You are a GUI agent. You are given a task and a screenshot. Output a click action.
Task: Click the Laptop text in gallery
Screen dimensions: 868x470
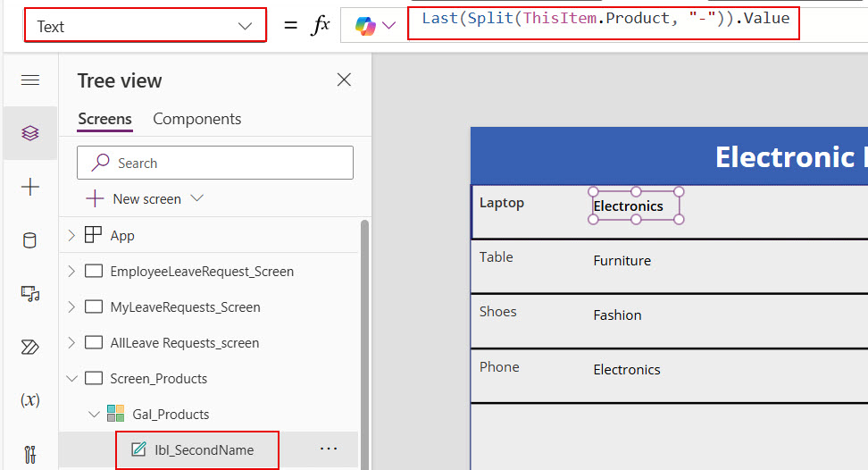(x=502, y=203)
